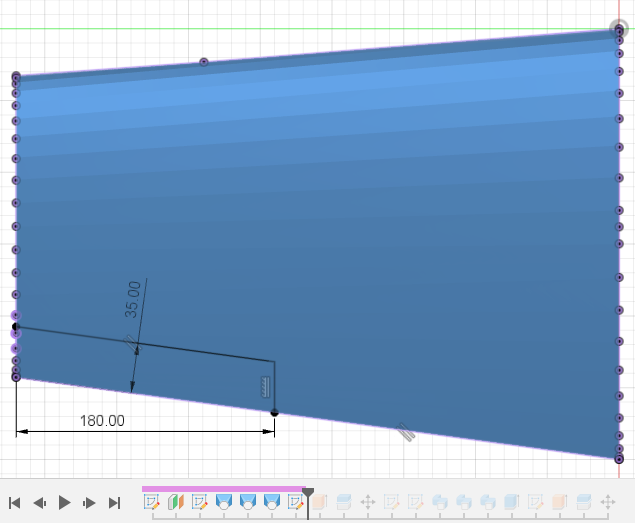This screenshot has height=523, width=635.
Task: Select the parallel constraint glyph on the bottom edge
Action: [x=405, y=434]
